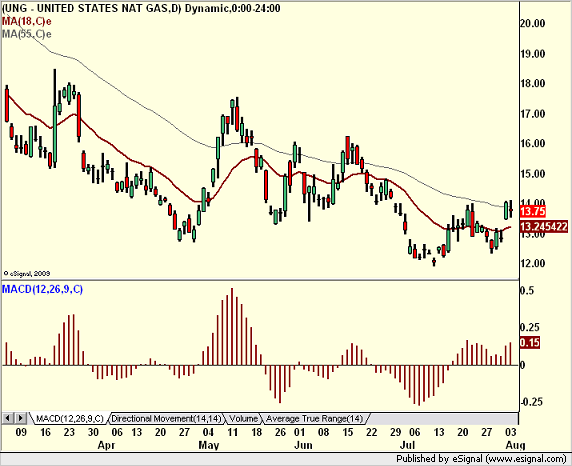Image resolution: width=572 pixels, height=466 pixels.
Task: Click the eSignal 2009 copyright text
Action: point(27,273)
